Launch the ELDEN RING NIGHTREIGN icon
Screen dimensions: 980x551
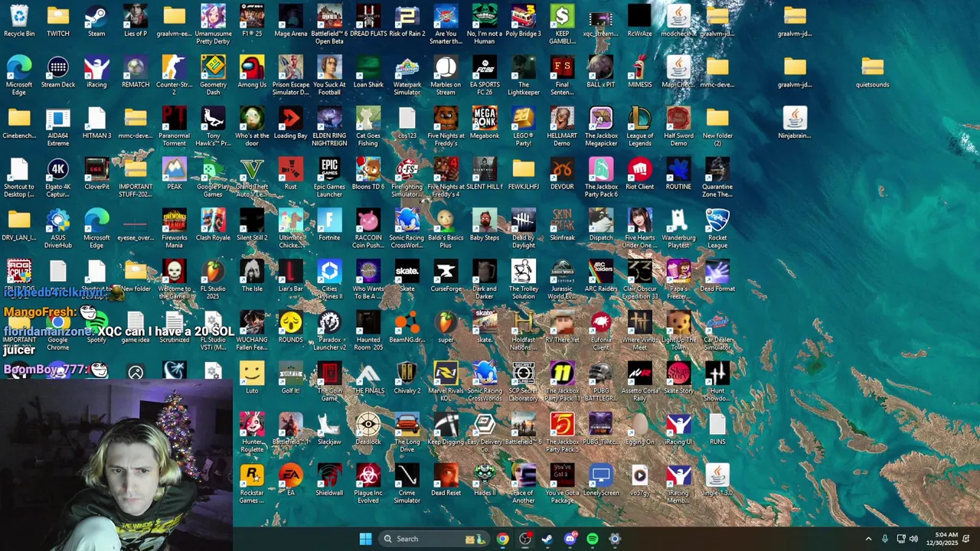[329, 126]
